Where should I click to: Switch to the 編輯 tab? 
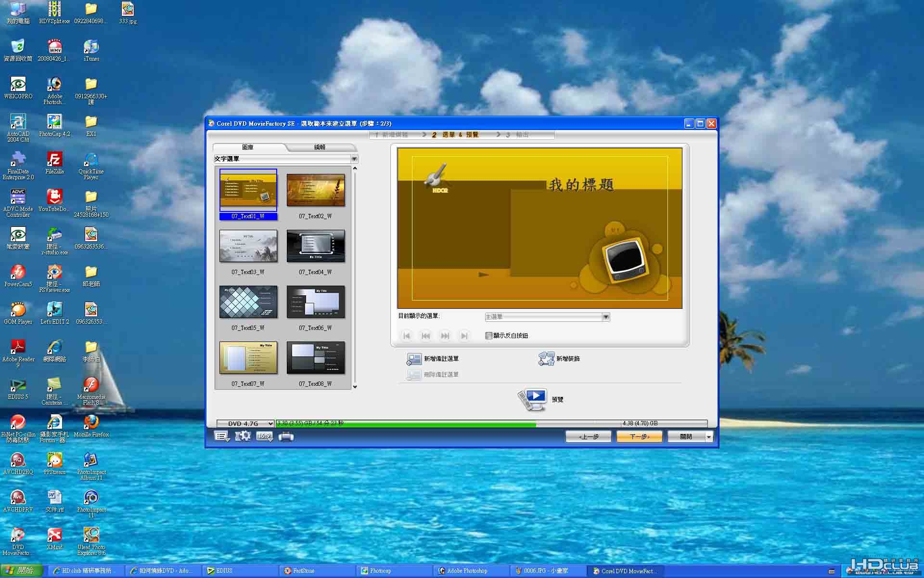[x=320, y=147]
